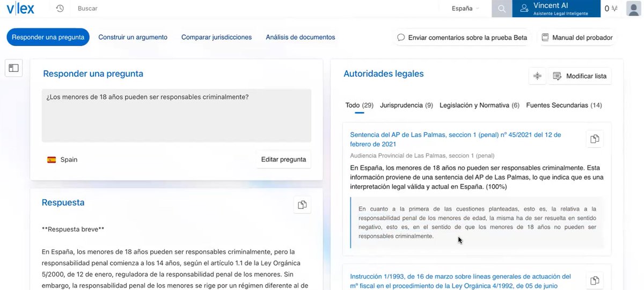Select the Todo (29) tab

pyautogui.click(x=360, y=105)
